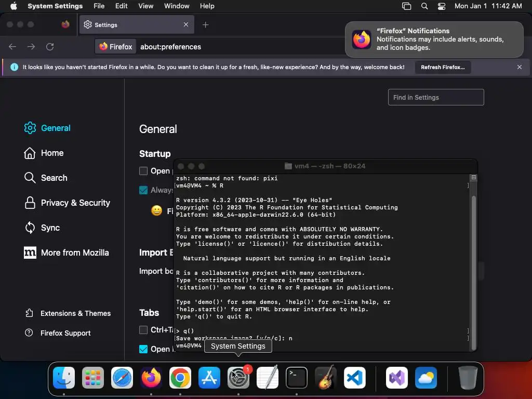Image resolution: width=532 pixels, height=399 pixels.
Task: Open Sync settings category
Action: point(42,228)
